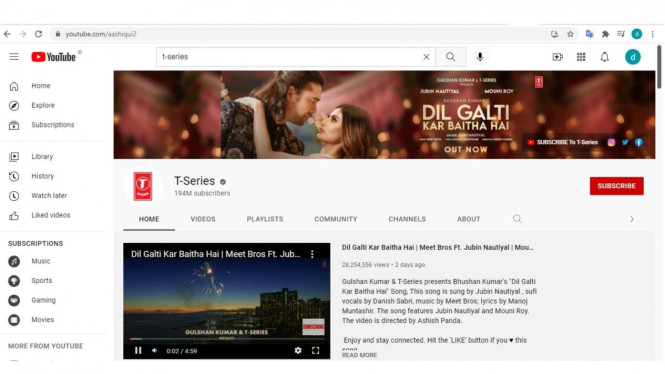665x374 pixels.
Task: Open the Instagram icon in the banner
Action: (611, 142)
